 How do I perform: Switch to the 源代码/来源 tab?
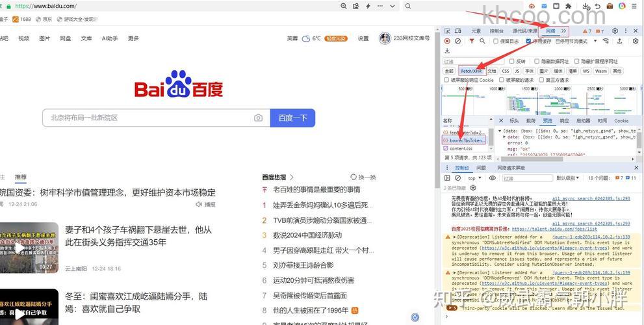coord(524,31)
